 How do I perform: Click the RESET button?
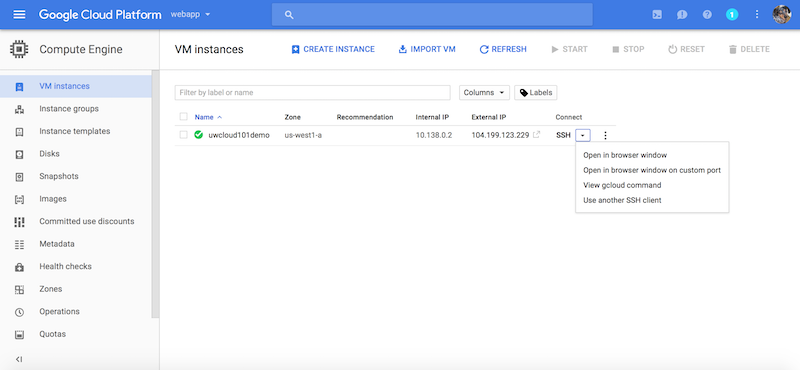click(686, 50)
